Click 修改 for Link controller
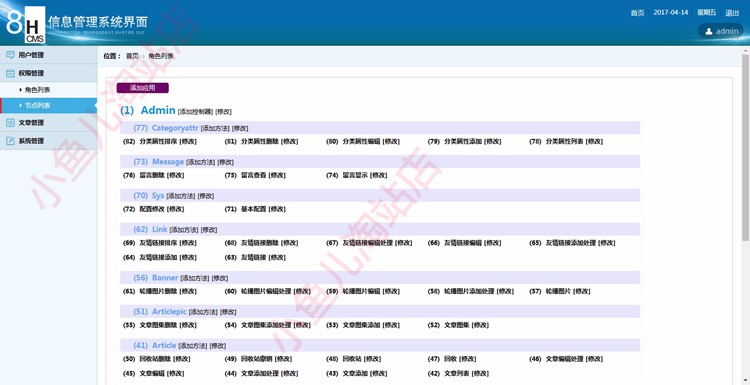Viewport: 750px width, 385px height. [209, 230]
